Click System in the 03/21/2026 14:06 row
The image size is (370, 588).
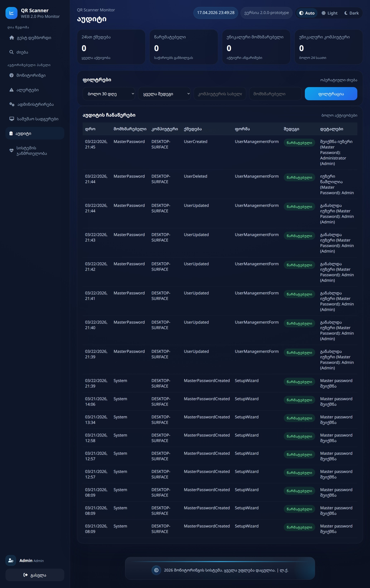120,399
